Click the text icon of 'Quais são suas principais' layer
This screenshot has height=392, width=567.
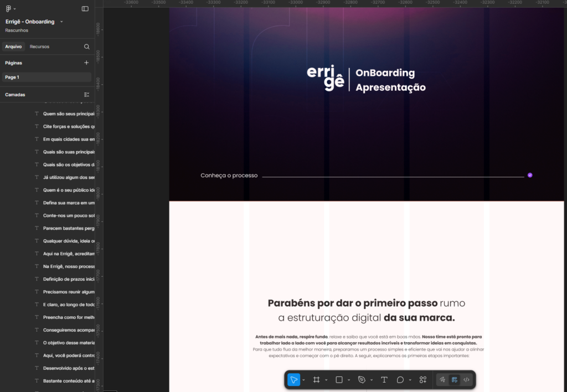pyautogui.click(x=37, y=152)
